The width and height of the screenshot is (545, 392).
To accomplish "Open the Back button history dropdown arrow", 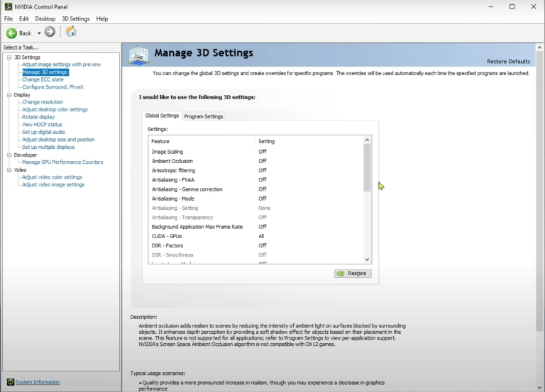I will point(39,33).
